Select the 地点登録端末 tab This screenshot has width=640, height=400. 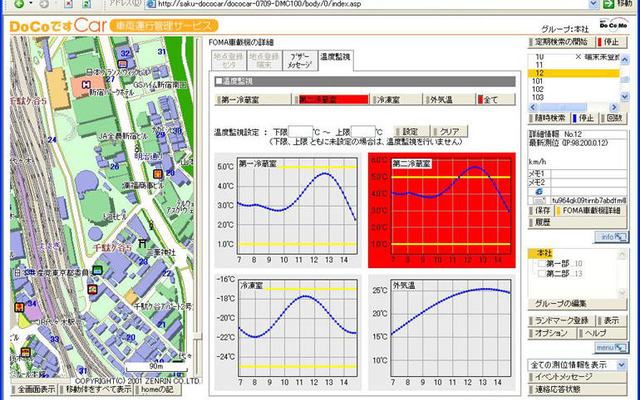coord(264,60)
